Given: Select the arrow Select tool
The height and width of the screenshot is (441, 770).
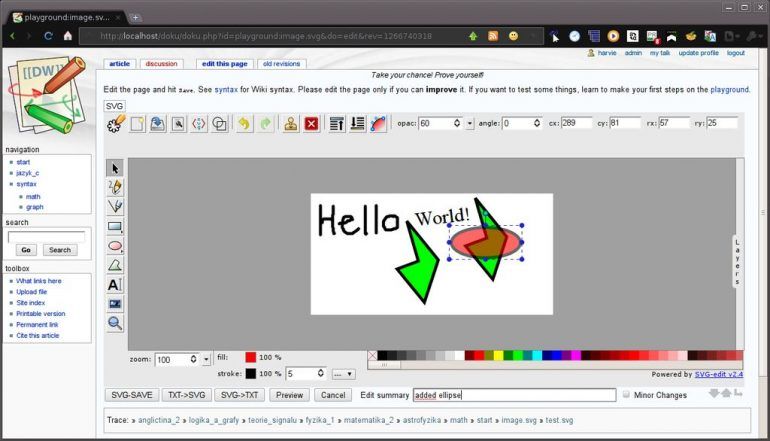Looking at the screenshot, I should click(115, 168).
